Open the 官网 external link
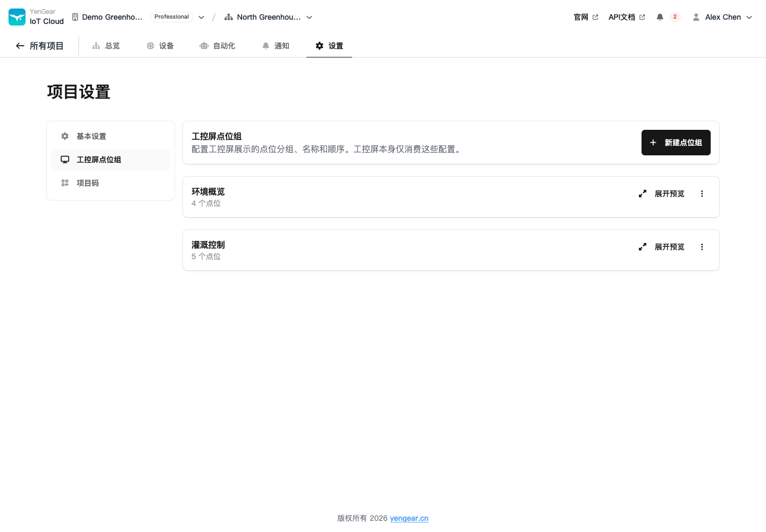 pyautogui.click(x=586, y=17)
